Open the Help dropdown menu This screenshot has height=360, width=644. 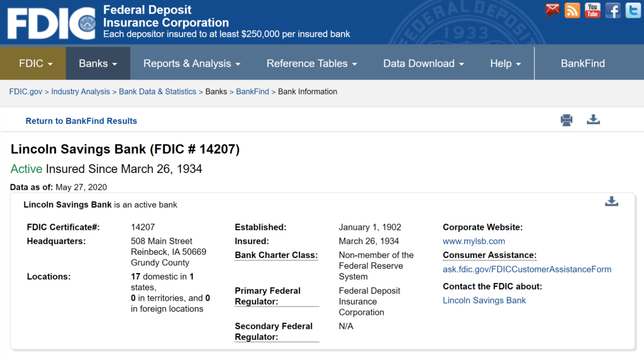click(x=506, y=64)
